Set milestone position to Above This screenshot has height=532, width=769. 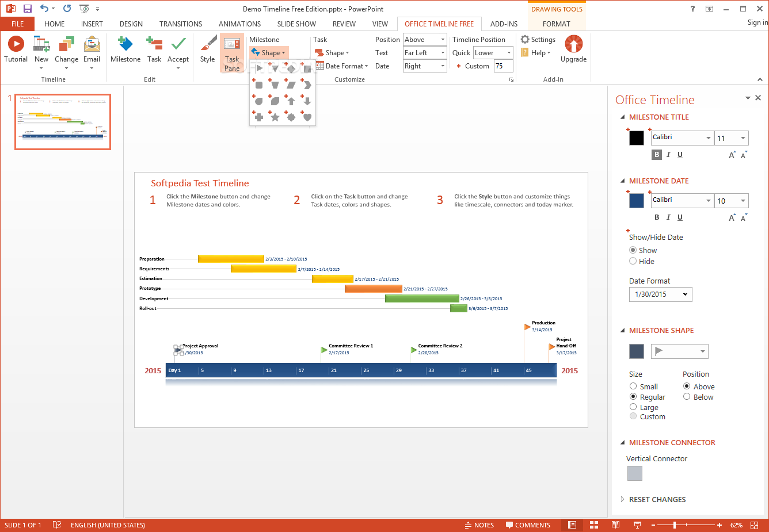(x=687, y=386)
